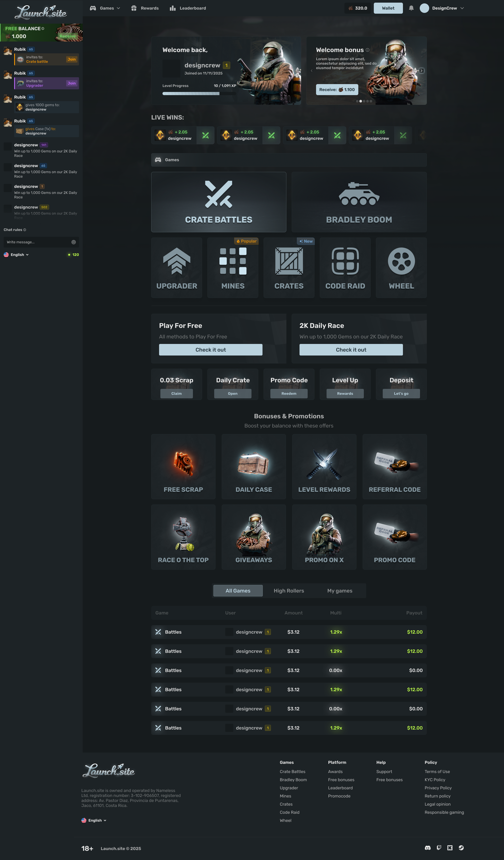Open the Kick icon in footer
504x860 pixels.
click(450, 848)
